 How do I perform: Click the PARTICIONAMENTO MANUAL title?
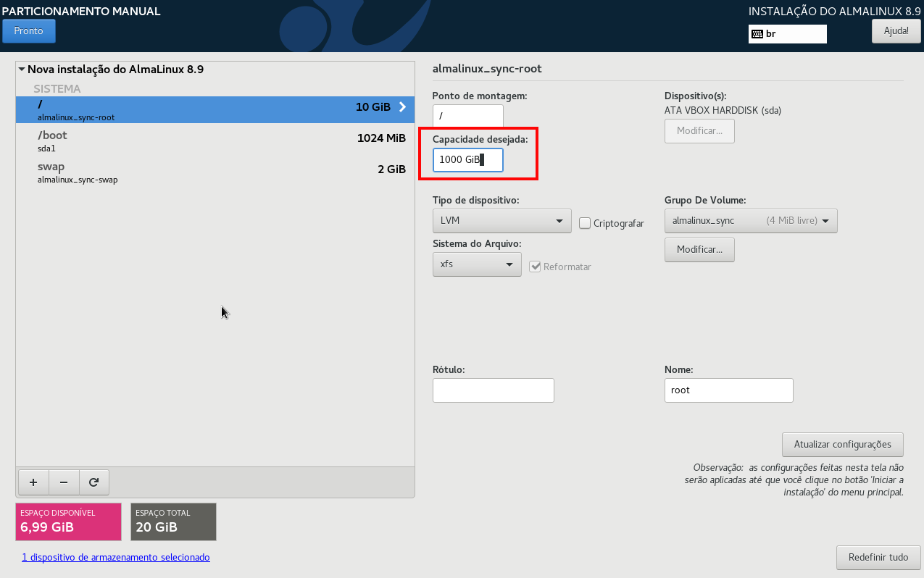(80, 11)
